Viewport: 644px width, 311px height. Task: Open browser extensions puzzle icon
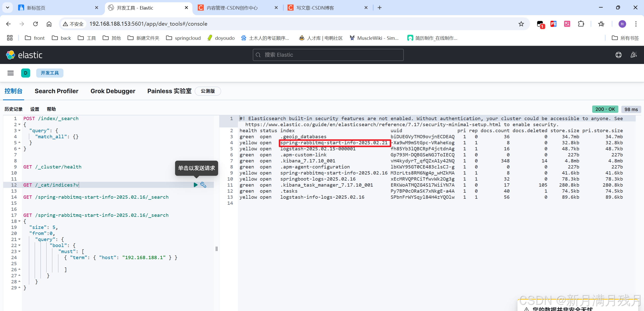tap(581, 24)
